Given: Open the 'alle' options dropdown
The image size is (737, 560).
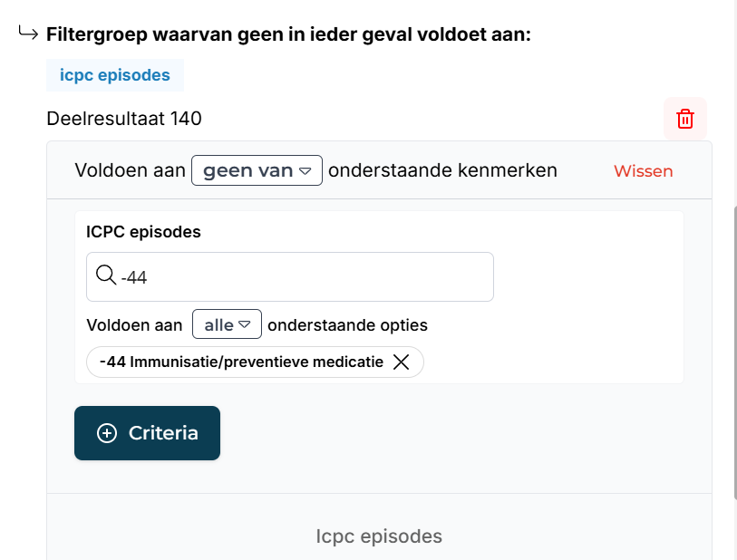Looking at the screenshot, I should pyautogui.click(x=227, y=324).
